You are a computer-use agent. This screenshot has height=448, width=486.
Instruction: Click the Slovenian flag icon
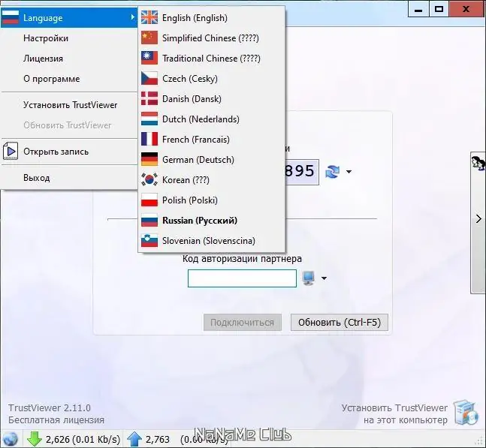coord(149,241)
